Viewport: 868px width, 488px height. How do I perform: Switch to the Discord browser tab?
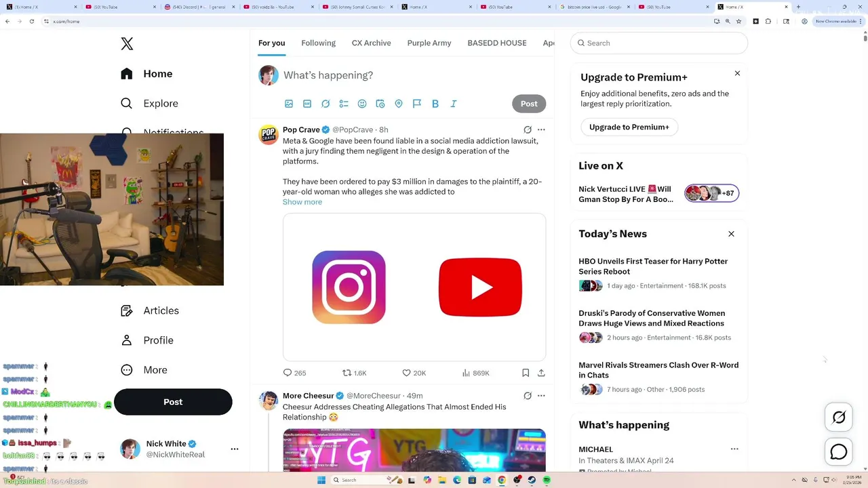(x=198, y=7)
